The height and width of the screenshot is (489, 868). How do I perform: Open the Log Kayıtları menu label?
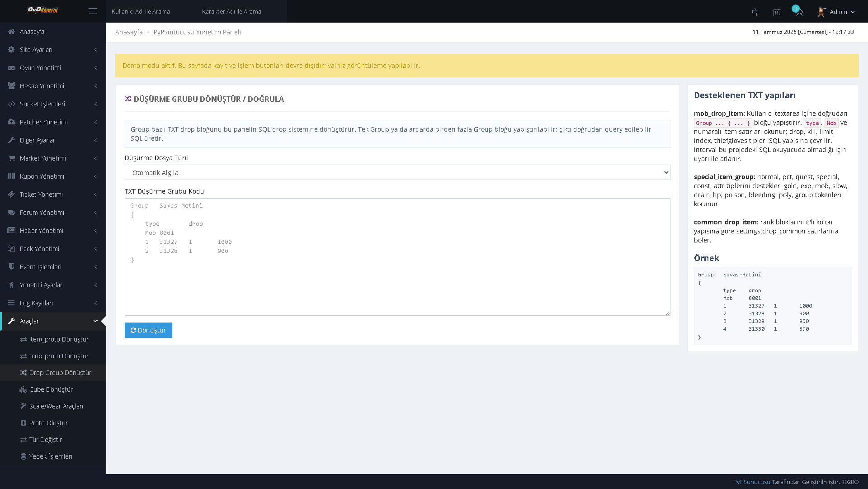36,303
